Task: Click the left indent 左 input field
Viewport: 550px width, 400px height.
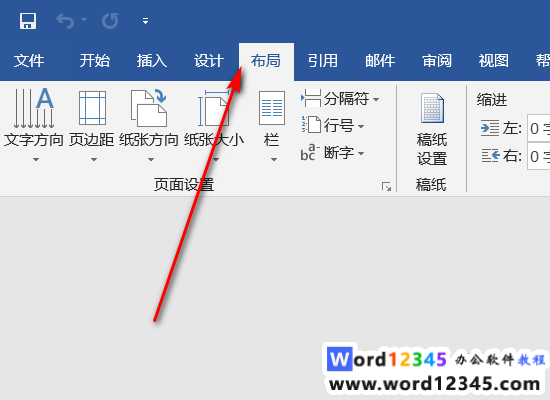Action: 538,128
